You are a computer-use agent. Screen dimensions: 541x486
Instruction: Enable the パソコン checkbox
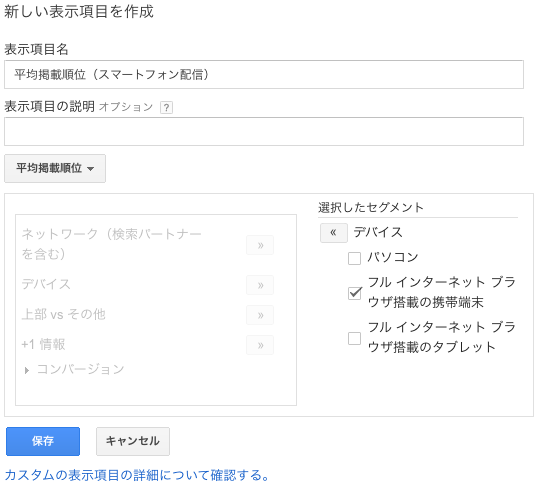(x=354, y=258)
